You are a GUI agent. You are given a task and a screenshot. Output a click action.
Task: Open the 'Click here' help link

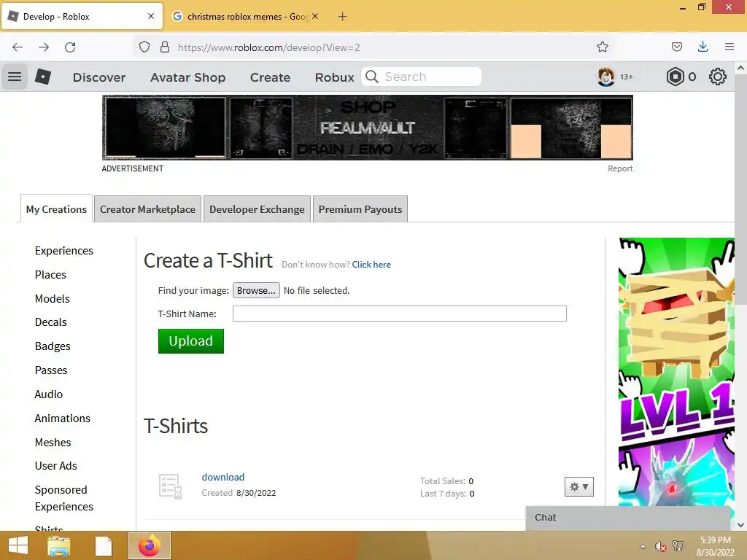coord(371,264)
